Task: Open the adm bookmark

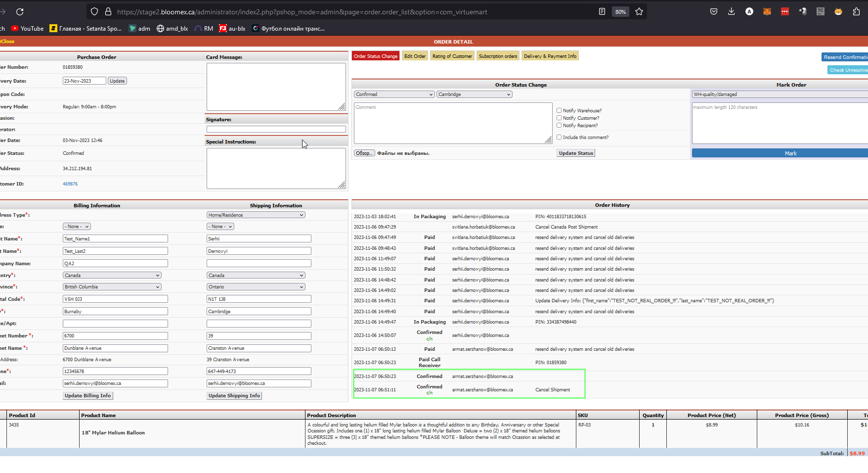Action: (139, 29)
